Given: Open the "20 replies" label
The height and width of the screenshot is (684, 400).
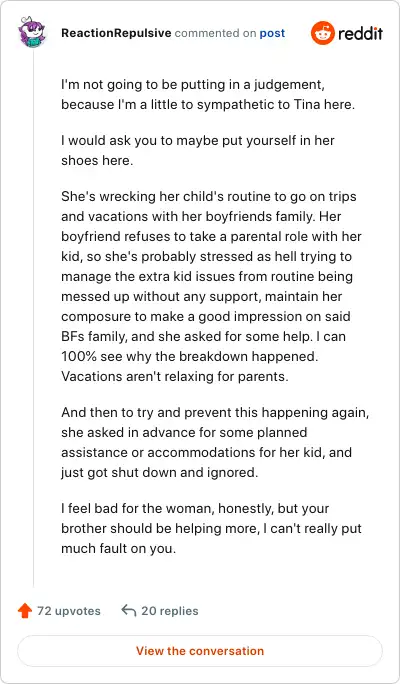Looking at the screenshot, I should 170,611.
